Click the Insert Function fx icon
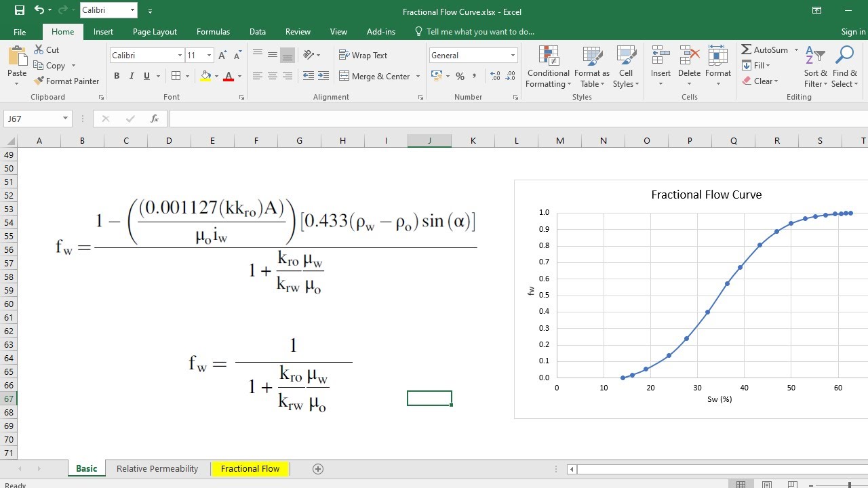Image resolution: width=868 pixels, height=488 pixels. (155, 119)
